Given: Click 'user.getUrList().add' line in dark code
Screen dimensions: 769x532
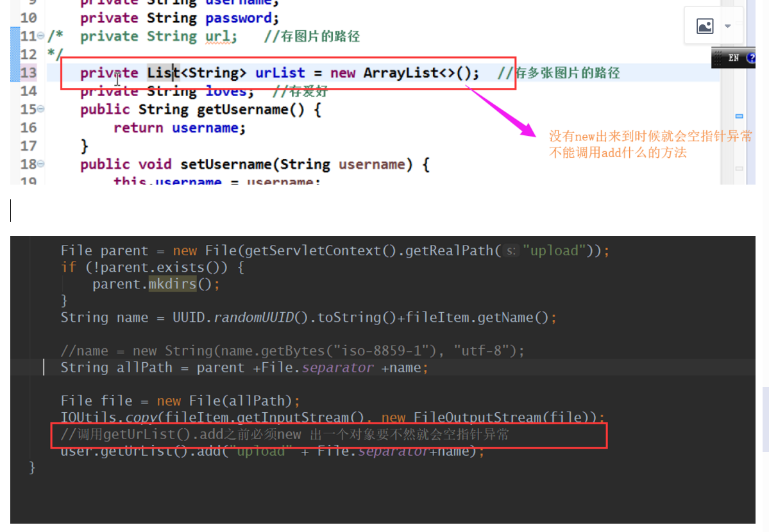Looking at the screenshot, I should (x=272, y=451).
